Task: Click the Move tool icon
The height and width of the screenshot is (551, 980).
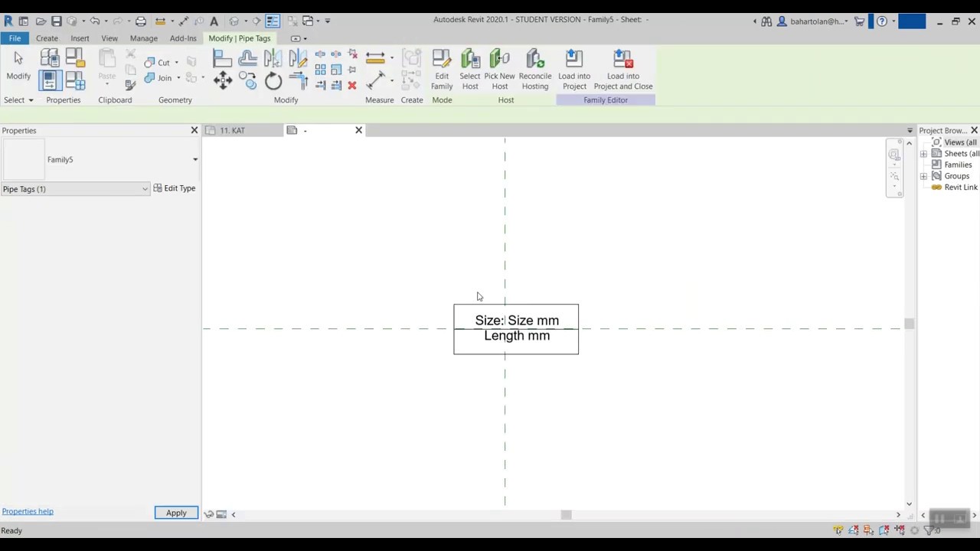Action: [223, 80]
